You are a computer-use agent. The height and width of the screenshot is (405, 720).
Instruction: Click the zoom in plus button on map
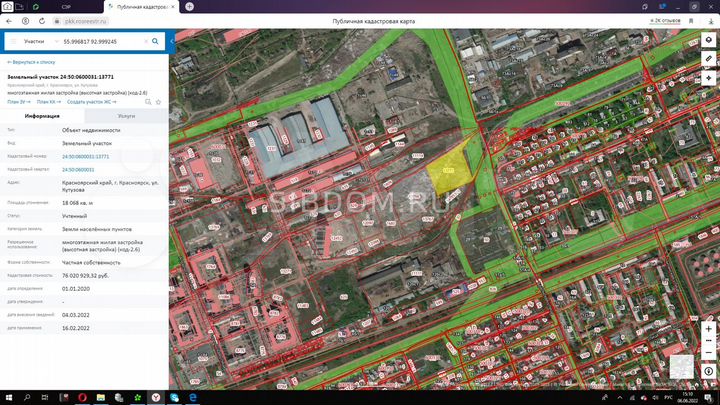tap(709, 329)
